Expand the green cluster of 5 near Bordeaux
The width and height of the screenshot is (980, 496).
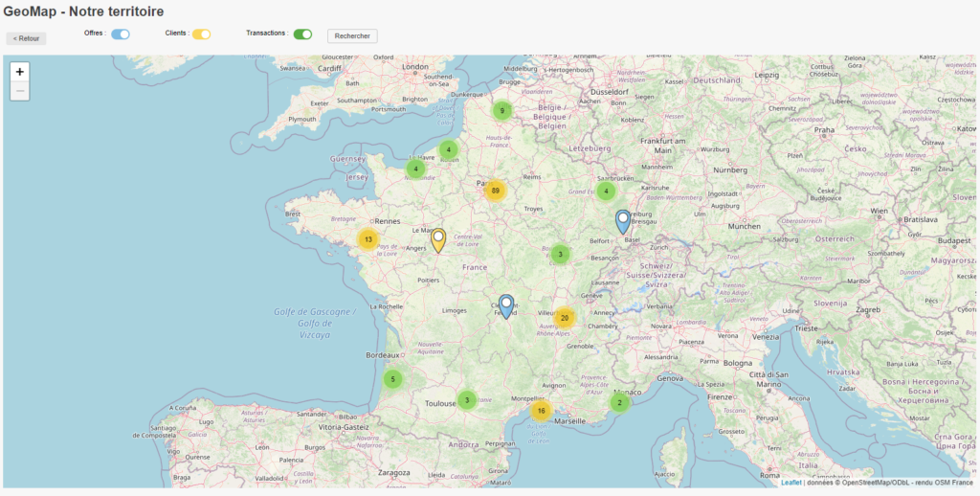[x=391, y=379]
